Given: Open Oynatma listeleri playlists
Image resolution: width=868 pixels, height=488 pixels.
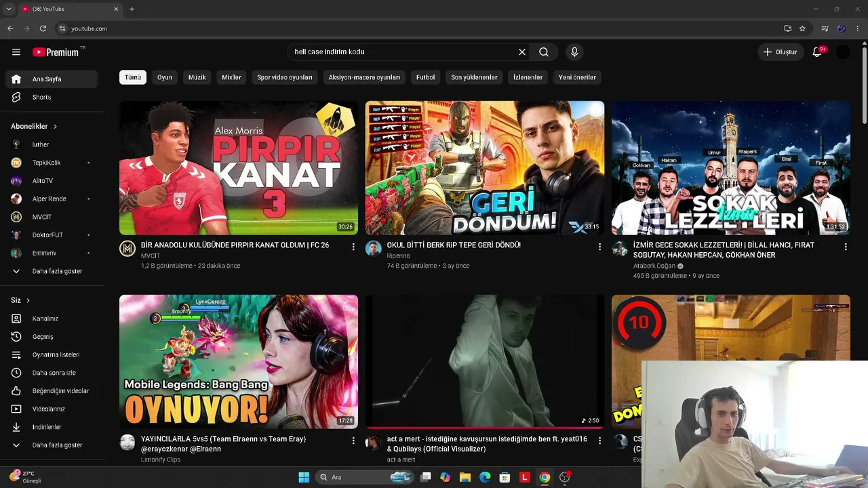Looking at the screenshot, I should point(52,354).
